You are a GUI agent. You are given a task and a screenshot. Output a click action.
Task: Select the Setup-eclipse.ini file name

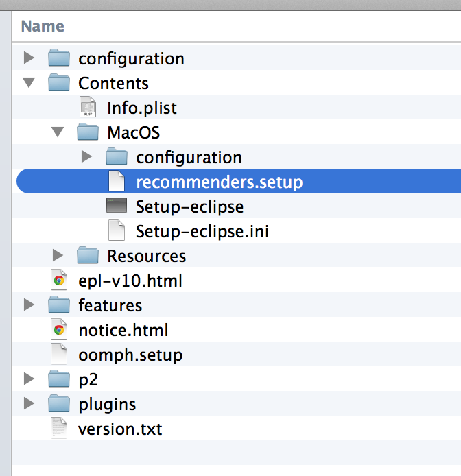[x=202, y=232]
